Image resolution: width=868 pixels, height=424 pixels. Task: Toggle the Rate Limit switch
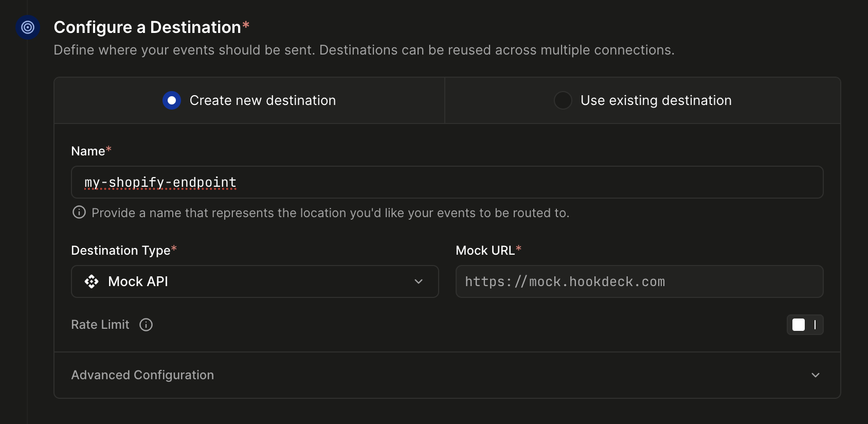point(805,325)
